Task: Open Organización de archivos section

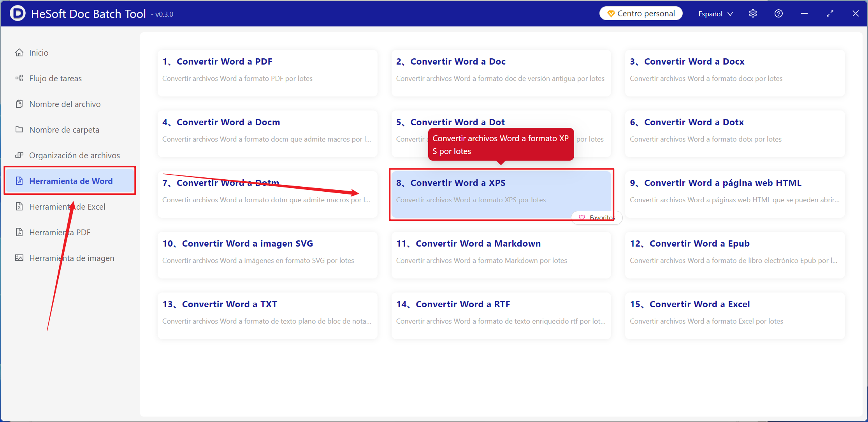Action: (x=70, y=155)
